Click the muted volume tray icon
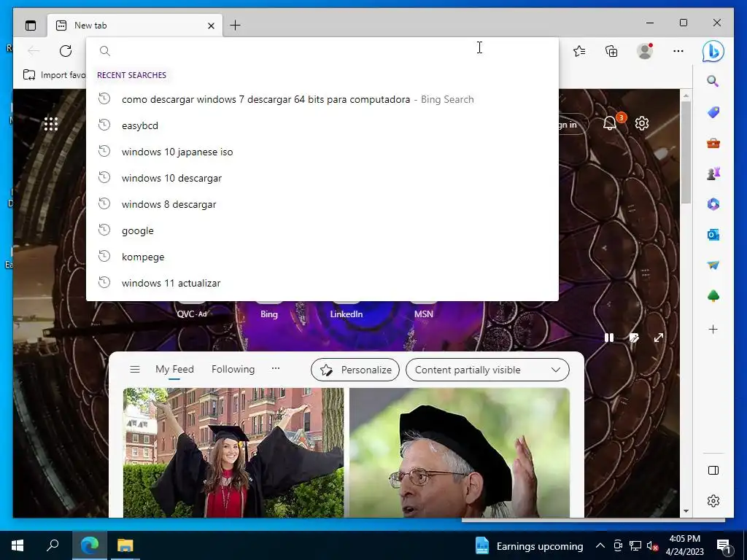The height and width of the screenshot is (560, 747). click(652, 545)
